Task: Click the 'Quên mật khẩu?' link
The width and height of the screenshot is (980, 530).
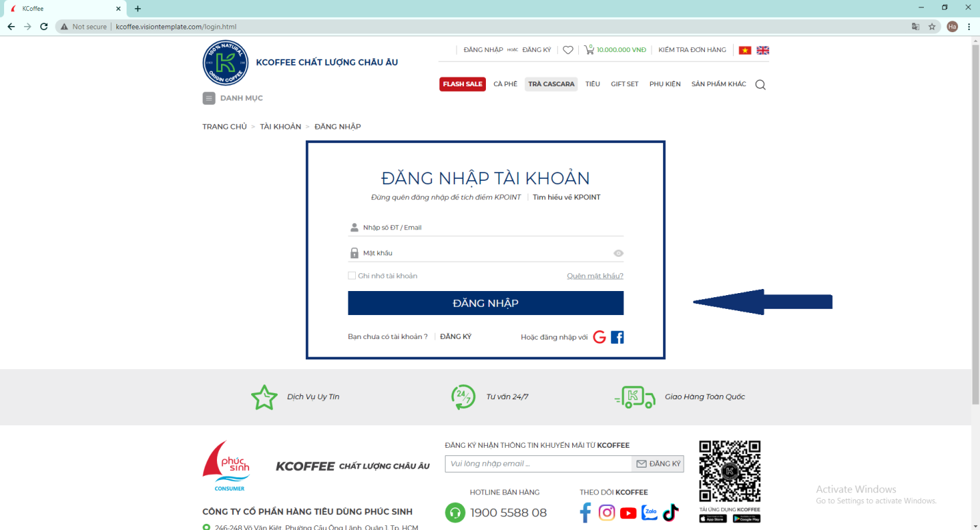Action: [x=595, y=276]
